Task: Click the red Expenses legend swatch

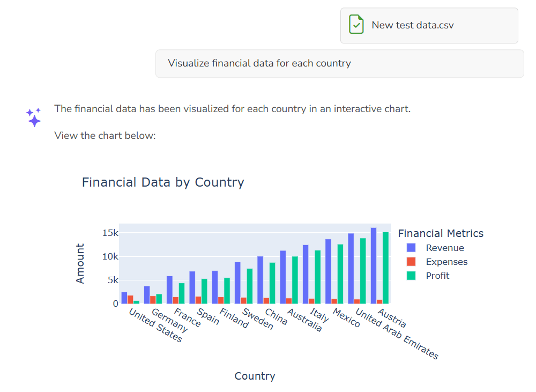Action: (x=411, y=262)
